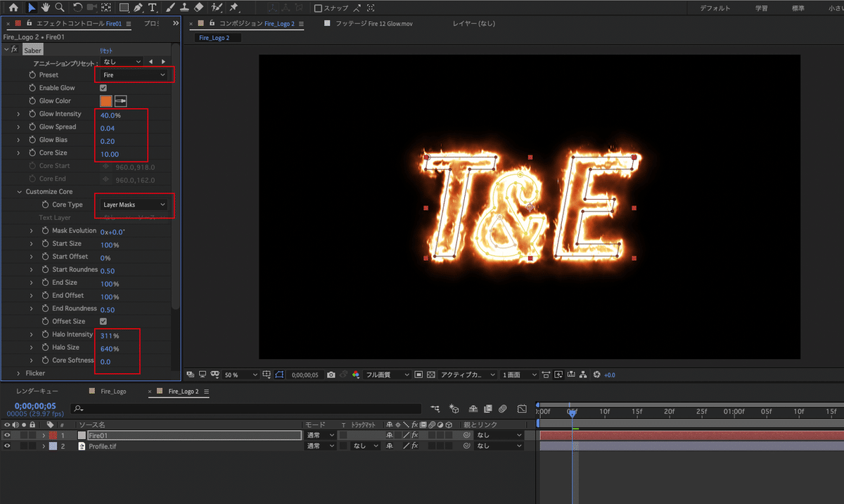Switch to the Fire_Logo timeline tab
This screenshot has width=844, height=504.
[112, 391]
